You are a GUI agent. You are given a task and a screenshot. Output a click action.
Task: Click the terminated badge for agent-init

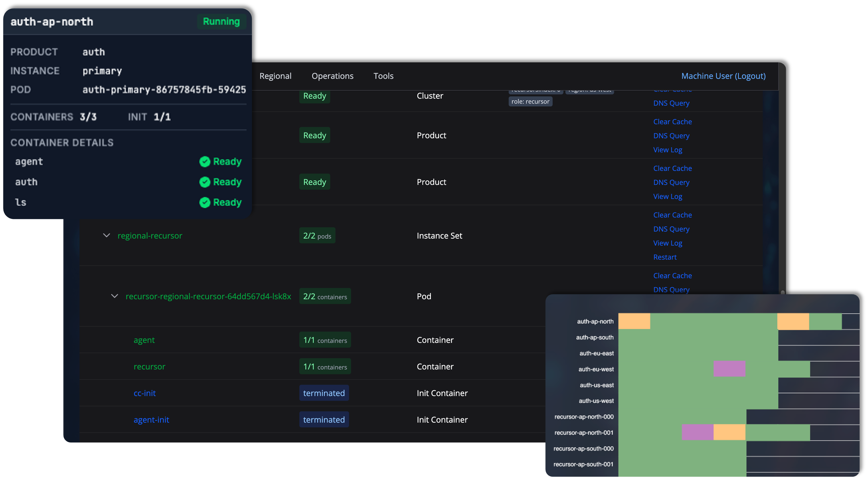324,420
